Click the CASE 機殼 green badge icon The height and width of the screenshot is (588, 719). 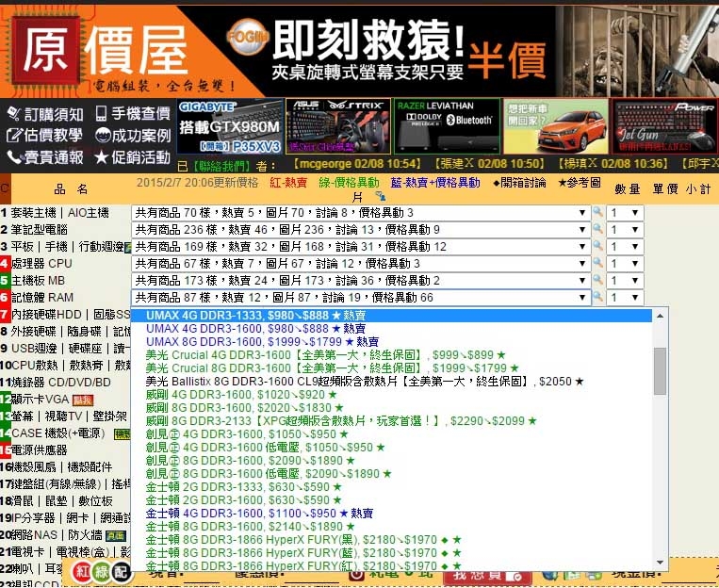pyautogui.click(x=122, y=433)
